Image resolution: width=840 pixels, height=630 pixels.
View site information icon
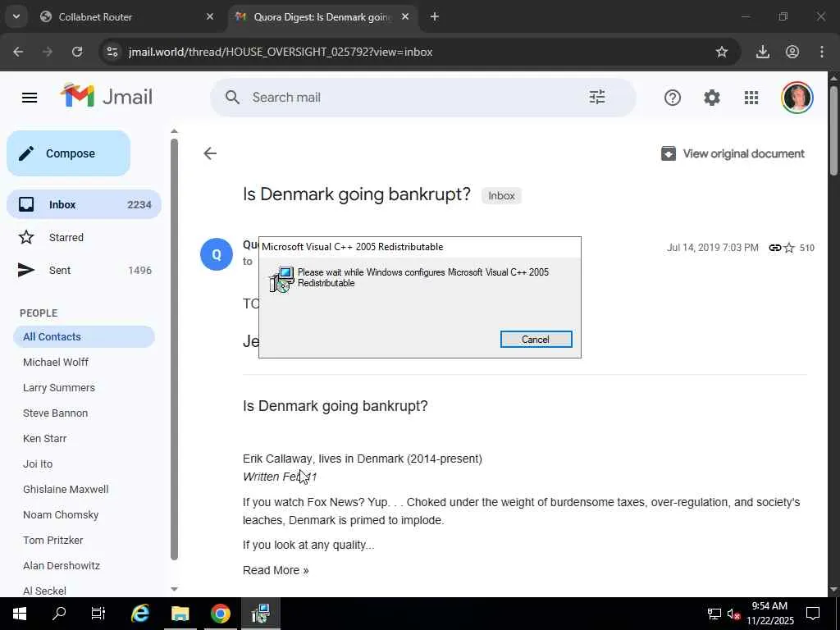coord(112,52)
